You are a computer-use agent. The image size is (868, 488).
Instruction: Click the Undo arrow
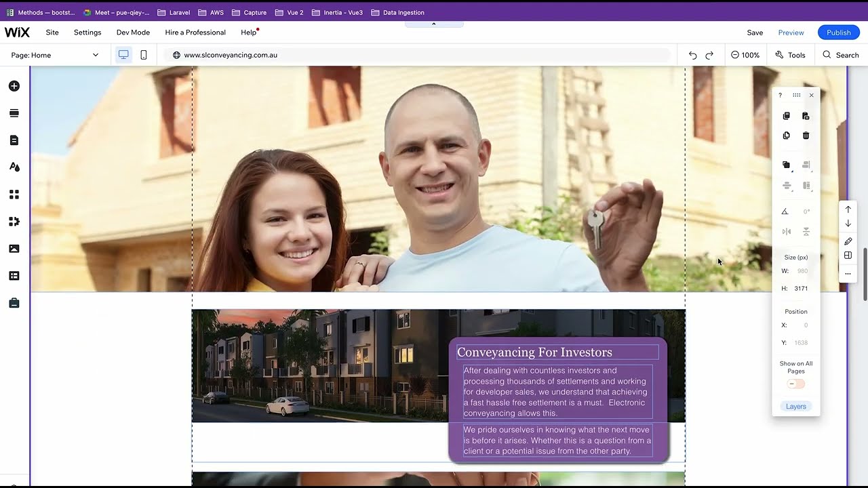692,55
